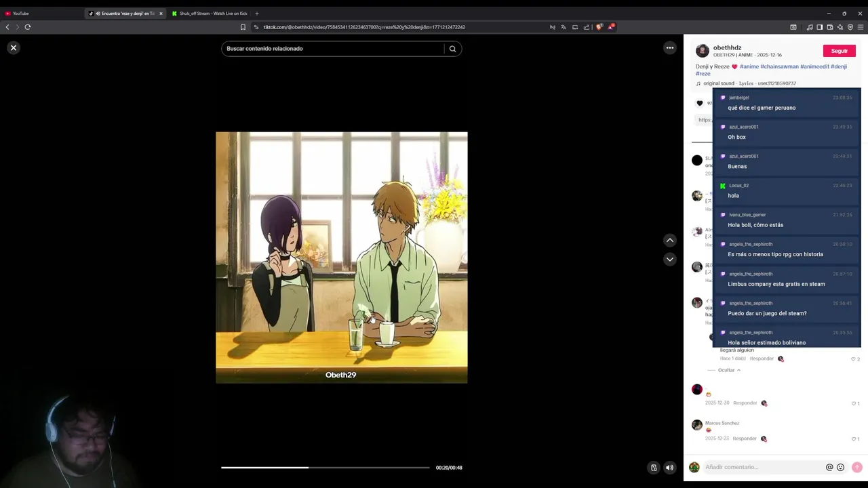Open the three-dots more options menu

[669, 47]
